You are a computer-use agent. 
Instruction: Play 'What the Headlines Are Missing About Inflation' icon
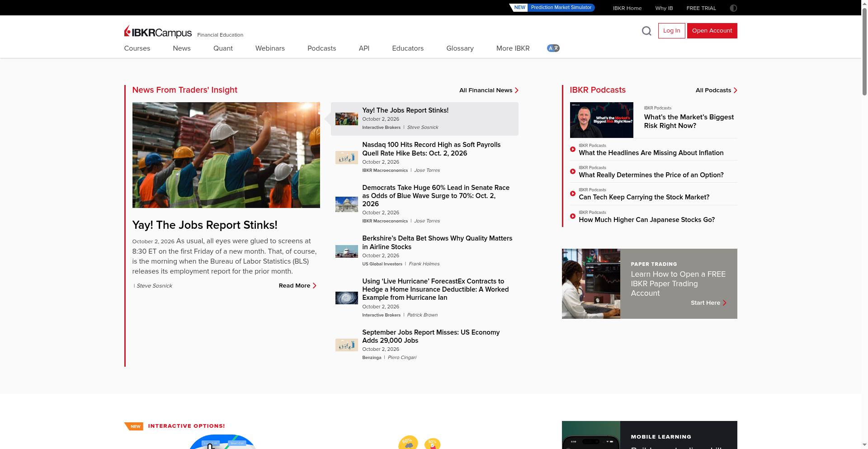click(x=573, y=149)
